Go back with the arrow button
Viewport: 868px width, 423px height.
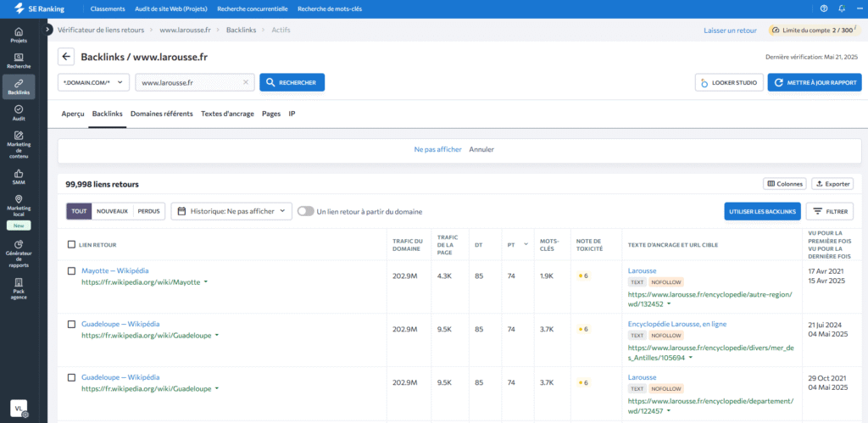point(66,57)
